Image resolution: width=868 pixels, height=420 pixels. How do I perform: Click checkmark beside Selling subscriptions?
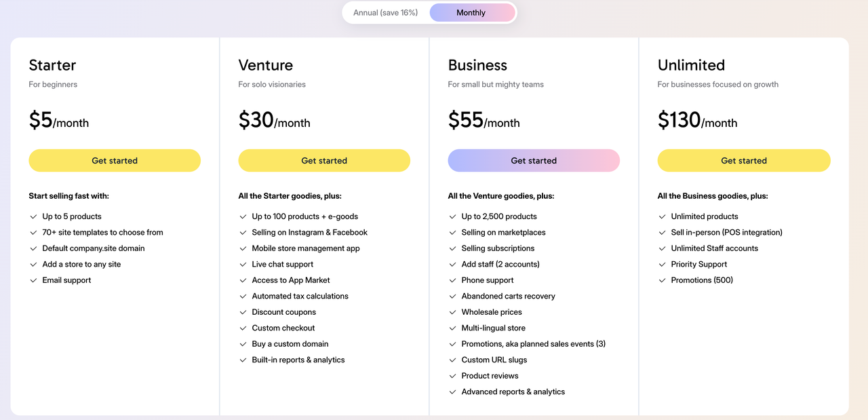[x=452, y=248]
